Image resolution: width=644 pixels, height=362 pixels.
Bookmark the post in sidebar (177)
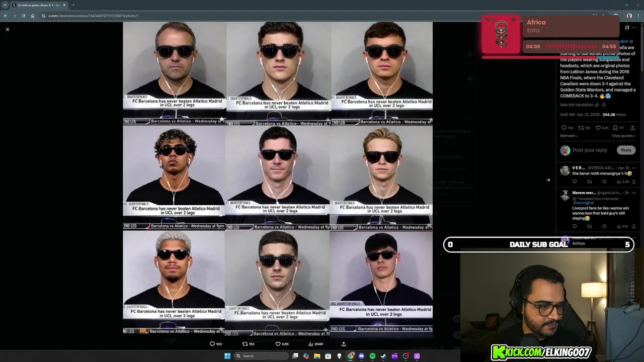618,128
